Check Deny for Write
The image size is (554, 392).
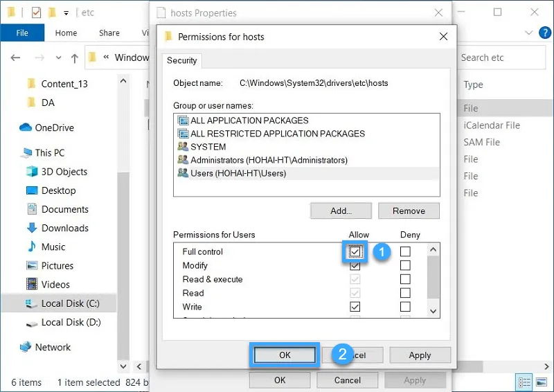click(x=405, y=306)
